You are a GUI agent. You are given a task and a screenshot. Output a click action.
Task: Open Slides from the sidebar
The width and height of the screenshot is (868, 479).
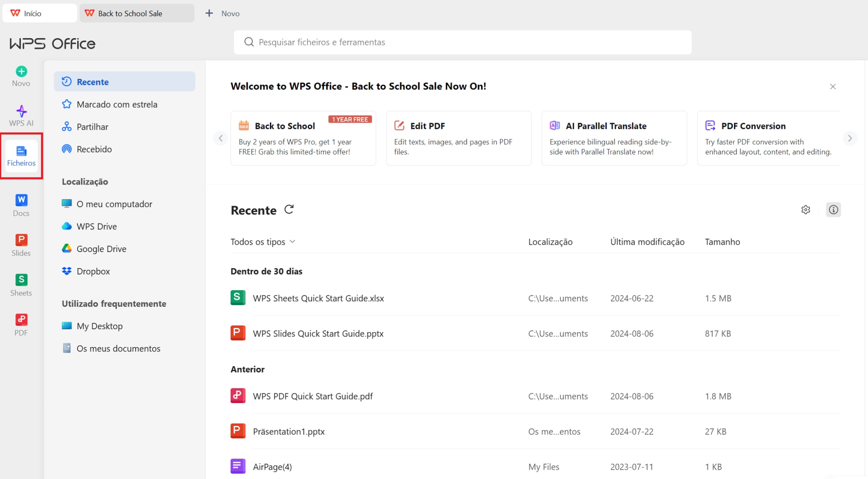pyautogui.click(x=21, y=245)
